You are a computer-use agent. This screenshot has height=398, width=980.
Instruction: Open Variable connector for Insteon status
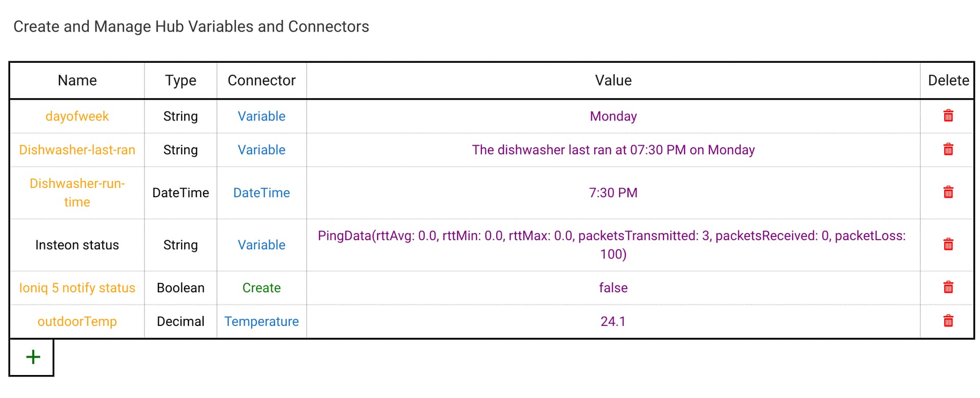tap(261, 245)
